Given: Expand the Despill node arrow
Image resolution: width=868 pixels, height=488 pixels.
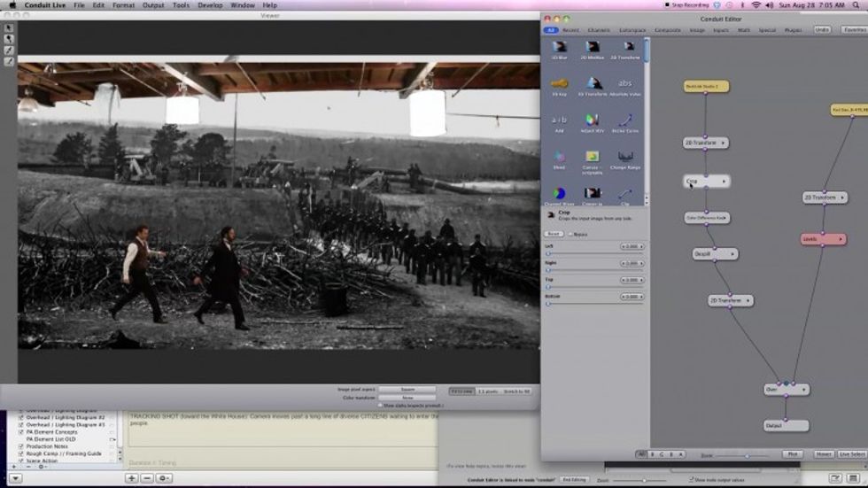Looking at the screenshot, I should pyautogui.click(x=732, y=254).
